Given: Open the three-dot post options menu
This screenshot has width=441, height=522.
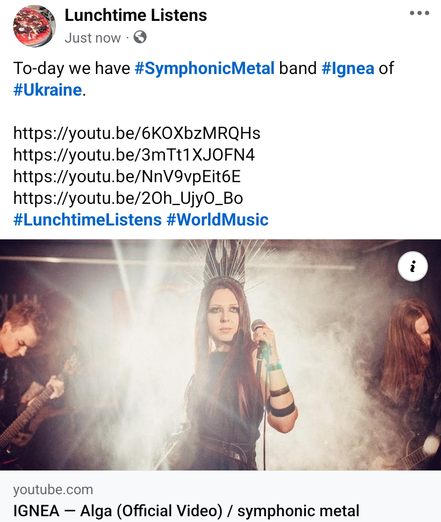Looking at the screenshot, I should click(x=419, y=13).
